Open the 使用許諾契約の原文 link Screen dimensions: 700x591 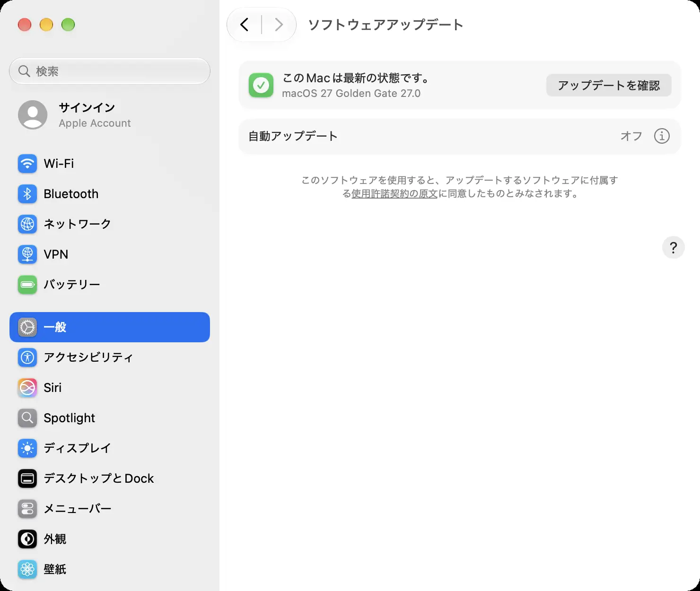pyautogui.click(x=394, y=193)
